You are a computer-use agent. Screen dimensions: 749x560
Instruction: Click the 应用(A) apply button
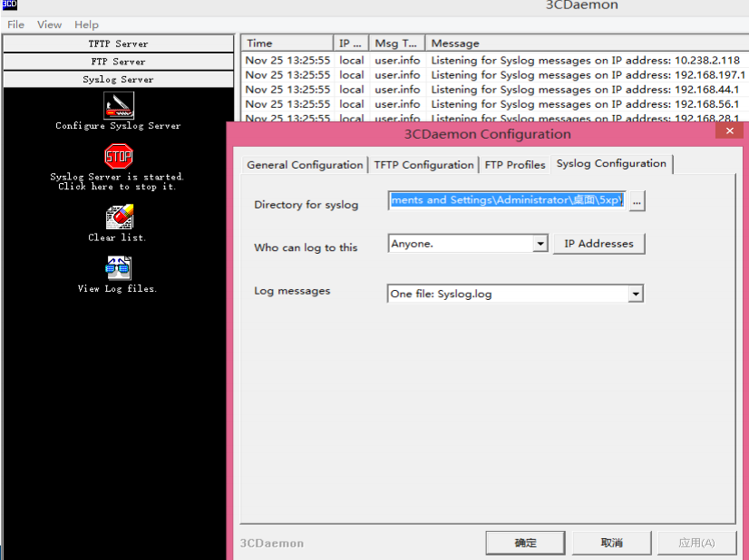point(697,543)
